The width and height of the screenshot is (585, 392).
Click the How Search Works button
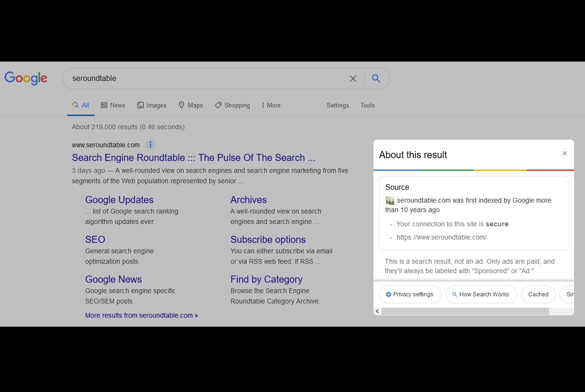[x=481, y=294]
